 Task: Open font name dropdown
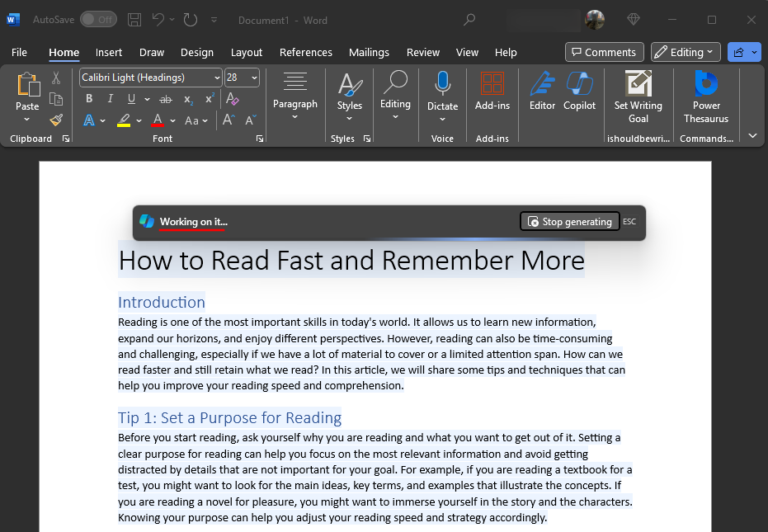click(x=217, y=78)
